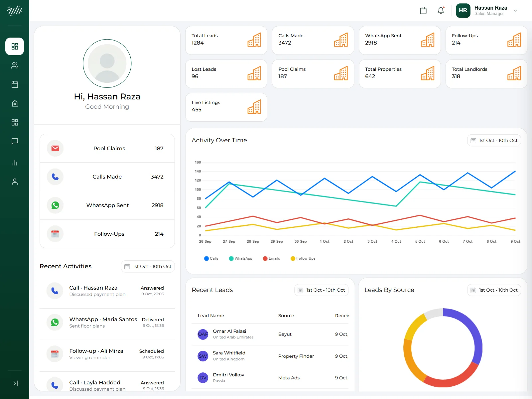Open the bar chart reports sidebar icon
532x399 pixels.
[15, 163]
